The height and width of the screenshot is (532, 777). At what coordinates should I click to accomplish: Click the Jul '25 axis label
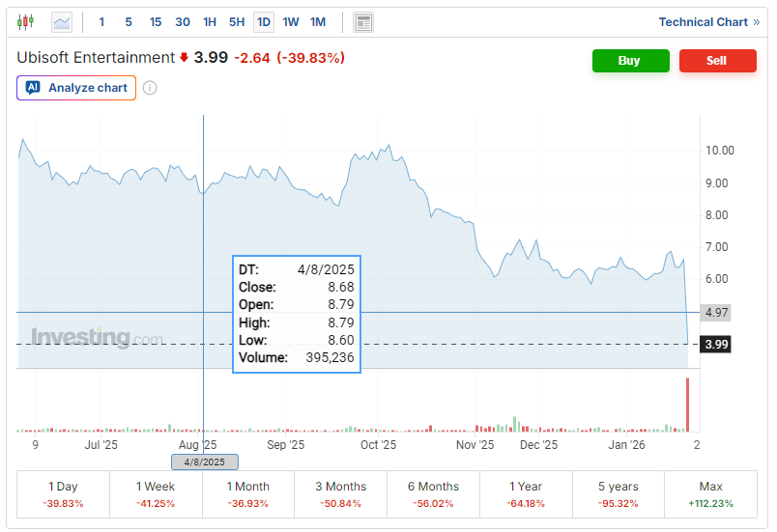click(101, 445)
